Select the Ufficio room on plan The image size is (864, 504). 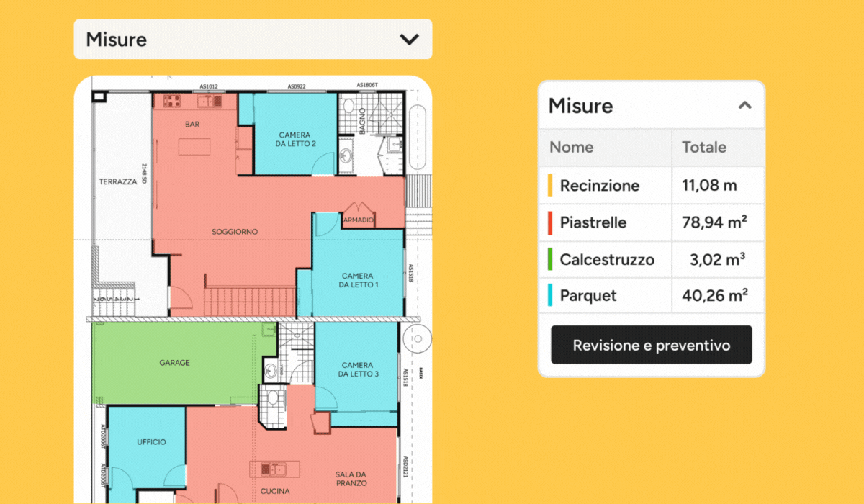point(150,442)
